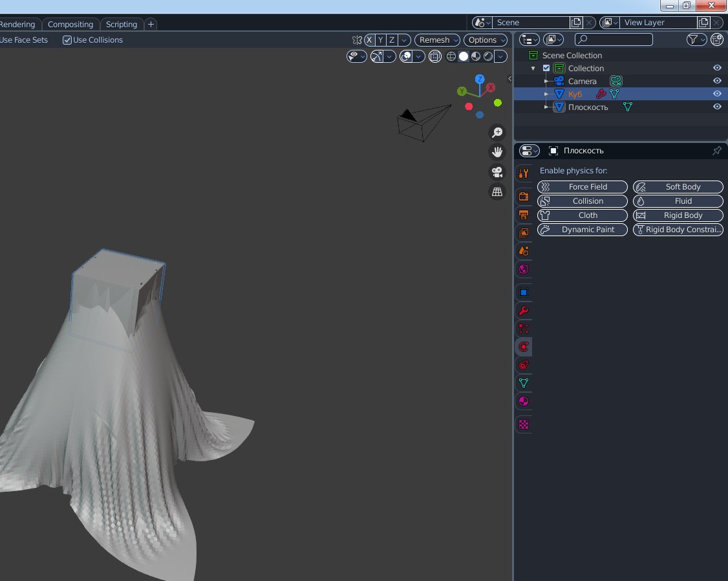
Task: Open the Scene properties tab
Action: 524,251
